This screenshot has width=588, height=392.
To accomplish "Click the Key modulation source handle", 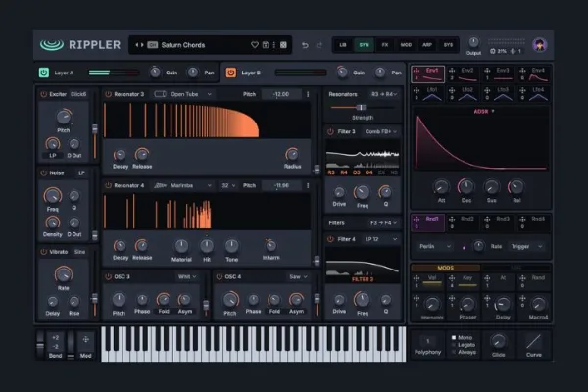I will [x=452, y=278].
